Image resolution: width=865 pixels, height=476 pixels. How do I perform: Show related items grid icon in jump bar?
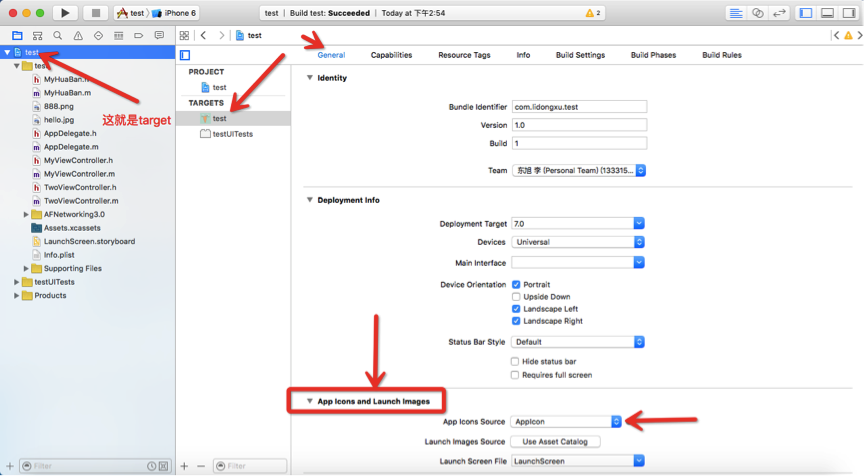tap(184, 35)
